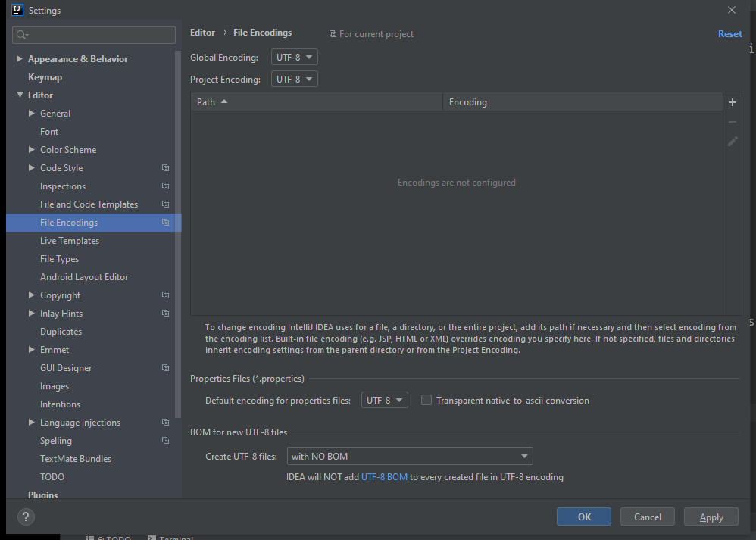Enable Transparent native-to-ascii conversion checkbox
Screen dimensions: 756x540
tap(426, 400)
